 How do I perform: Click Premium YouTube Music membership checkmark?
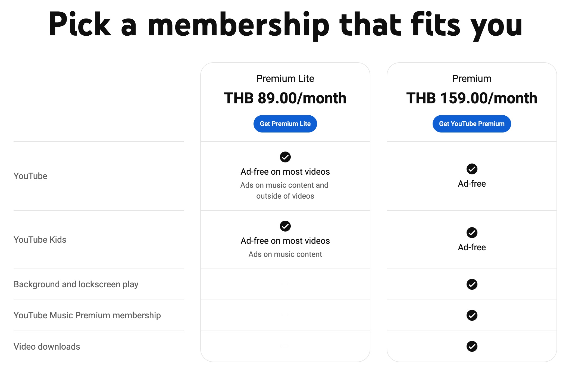(x=472, y=315)
